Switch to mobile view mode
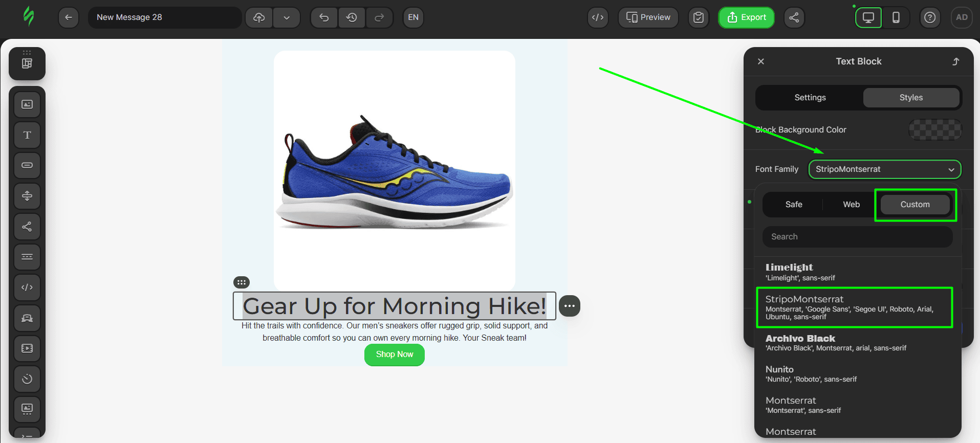980x443 pixels. click(896, 17)
